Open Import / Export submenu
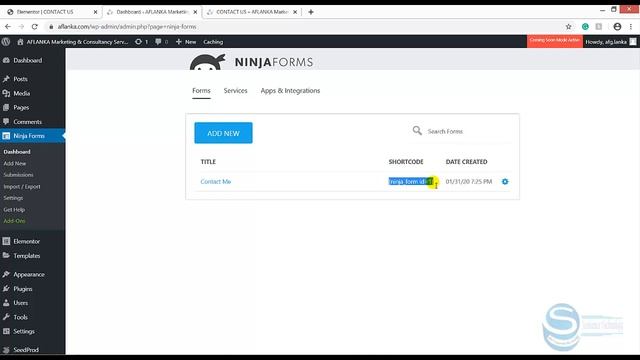The image size is (640, 360). (x=22, y=187)
